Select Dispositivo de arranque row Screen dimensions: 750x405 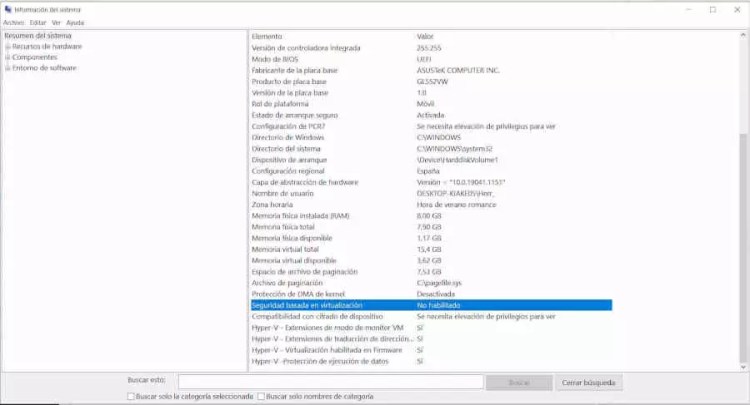431,160
